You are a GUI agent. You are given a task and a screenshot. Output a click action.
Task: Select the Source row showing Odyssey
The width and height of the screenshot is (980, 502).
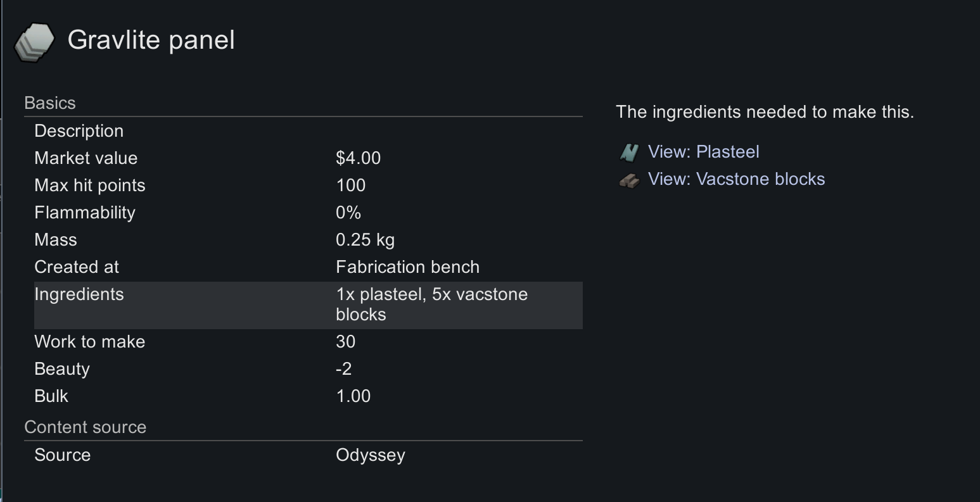pos(308,455)
